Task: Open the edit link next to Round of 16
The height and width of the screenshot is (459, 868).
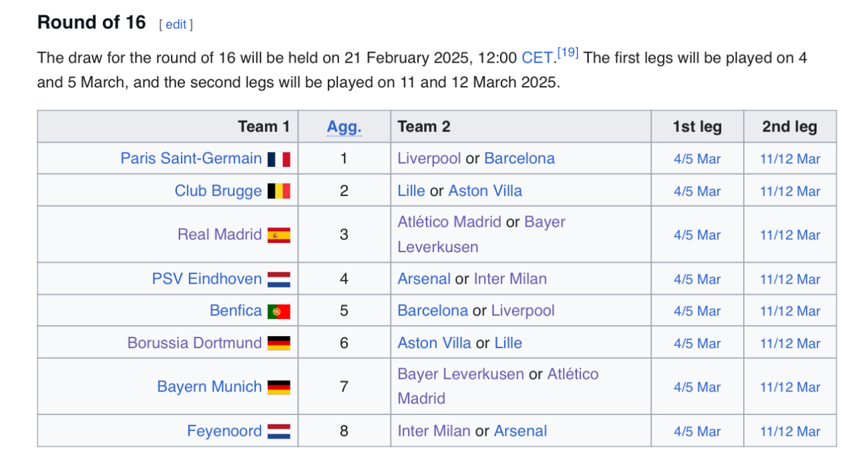Action: pos(176,25)
